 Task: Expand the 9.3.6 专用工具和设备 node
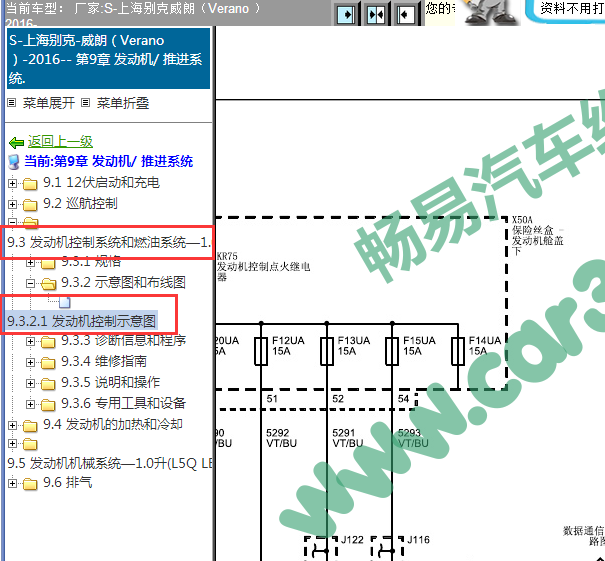pyautogui.click(x=30, y=404)
